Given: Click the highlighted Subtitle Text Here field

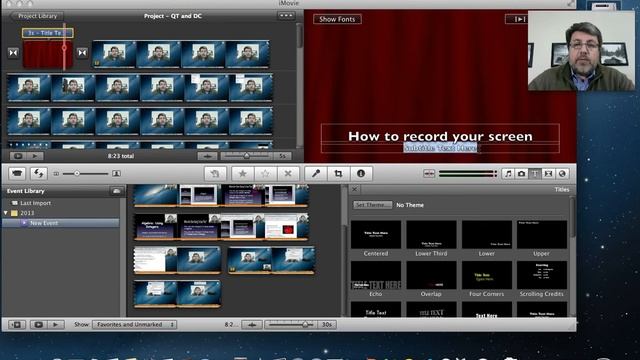Looking at the screenshot, I should pyautogui.click(x=440, y=148).
